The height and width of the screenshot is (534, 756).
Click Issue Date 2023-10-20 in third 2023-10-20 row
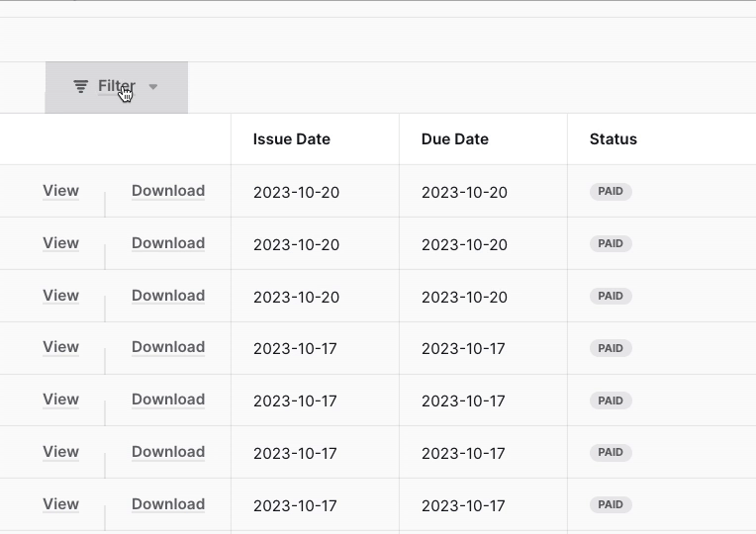[297, 297]
